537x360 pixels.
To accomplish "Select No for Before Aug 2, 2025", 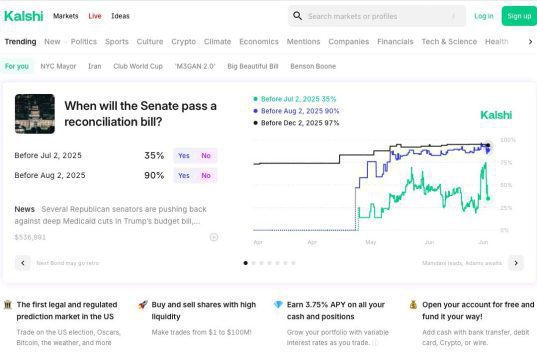I will click(x=206, y=175).
